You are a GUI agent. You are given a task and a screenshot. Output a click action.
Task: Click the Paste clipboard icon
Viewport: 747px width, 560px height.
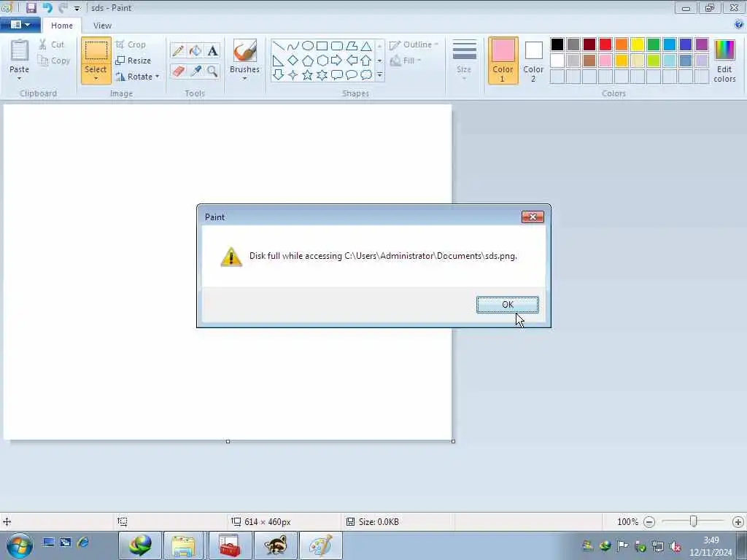tap(20, 50)
